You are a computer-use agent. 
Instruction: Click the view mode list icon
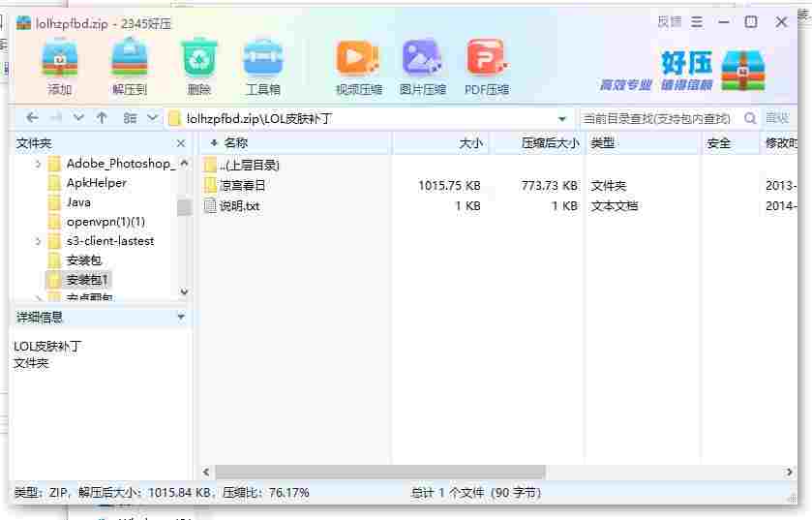pyautogui.click(x=130, y=118)
